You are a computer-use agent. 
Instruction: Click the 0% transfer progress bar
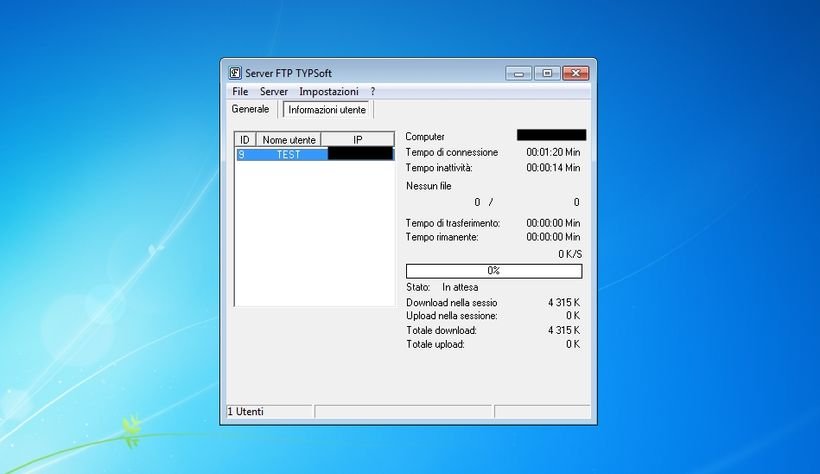(x=493, y=271)
